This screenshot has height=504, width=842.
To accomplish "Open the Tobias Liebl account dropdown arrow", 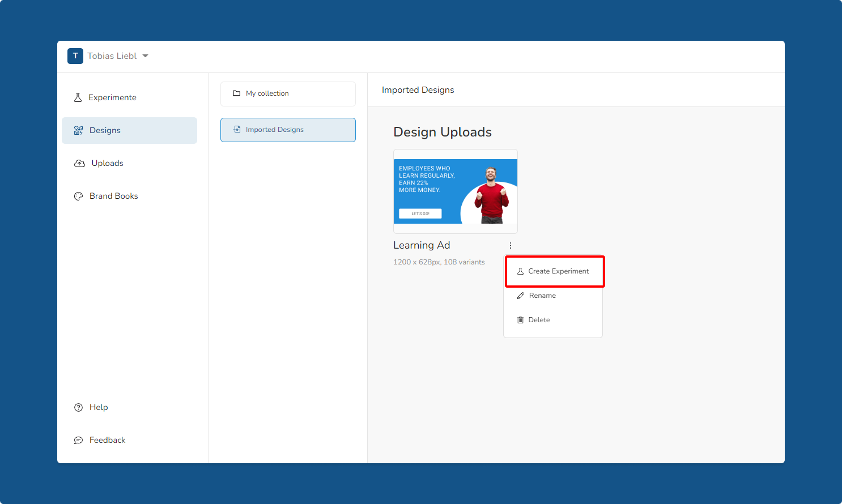I will (x=145, y=56).
